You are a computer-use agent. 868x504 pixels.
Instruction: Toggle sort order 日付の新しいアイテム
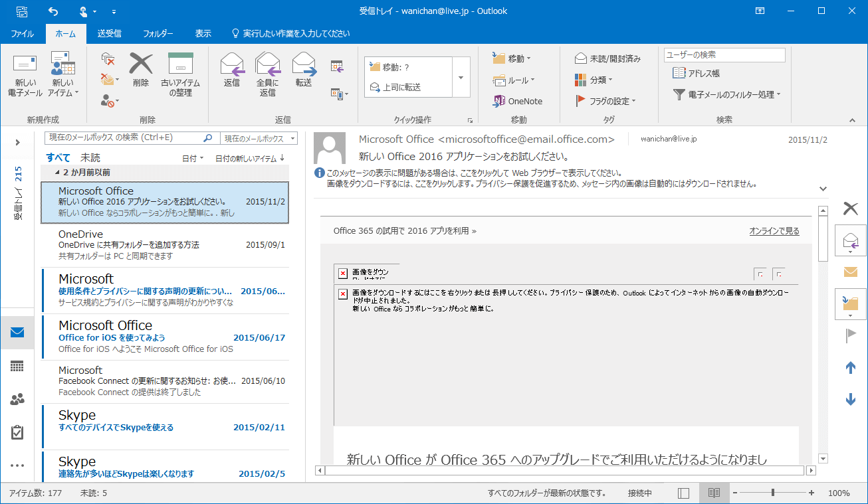[x=250, y=159]
